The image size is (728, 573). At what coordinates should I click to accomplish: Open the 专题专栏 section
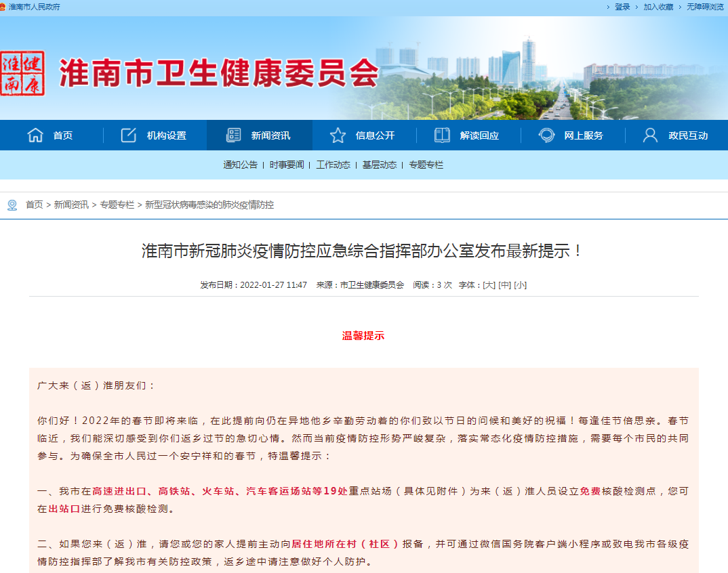(x=425, y=165)
